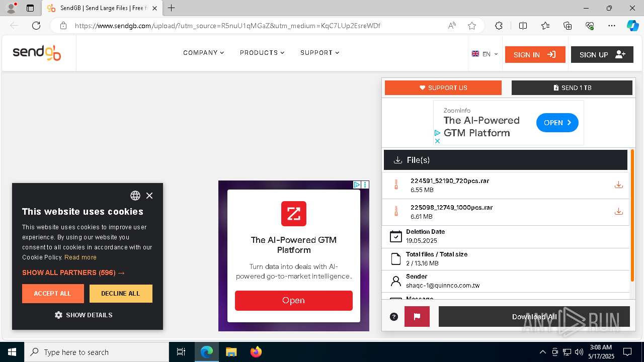Click SHOW ALL PARTNERS (596) link

[x=73, y=273]
